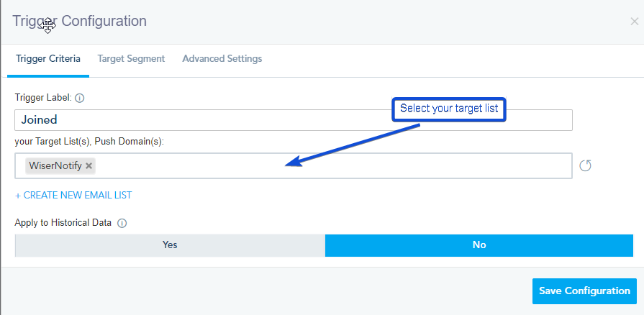This screenshot has height=315, width=644.
Task: Select Yes for Apply to Historical Data
Action: tap(170, 245)
